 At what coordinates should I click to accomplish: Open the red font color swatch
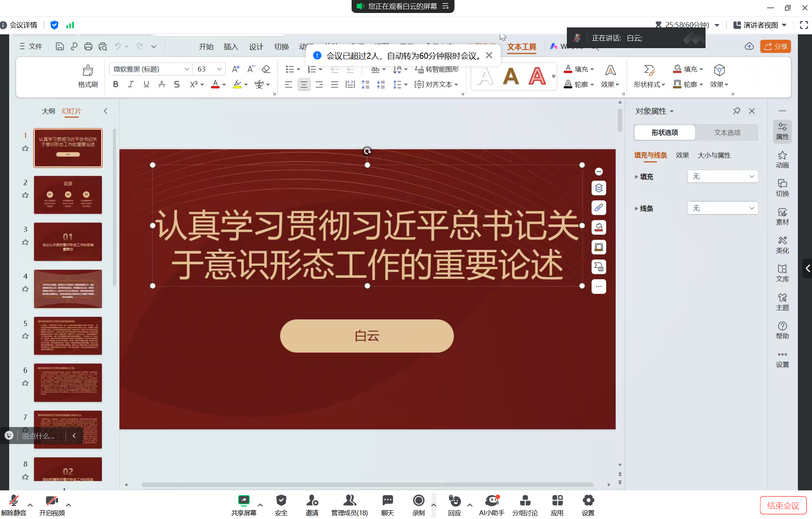point(215,84)
